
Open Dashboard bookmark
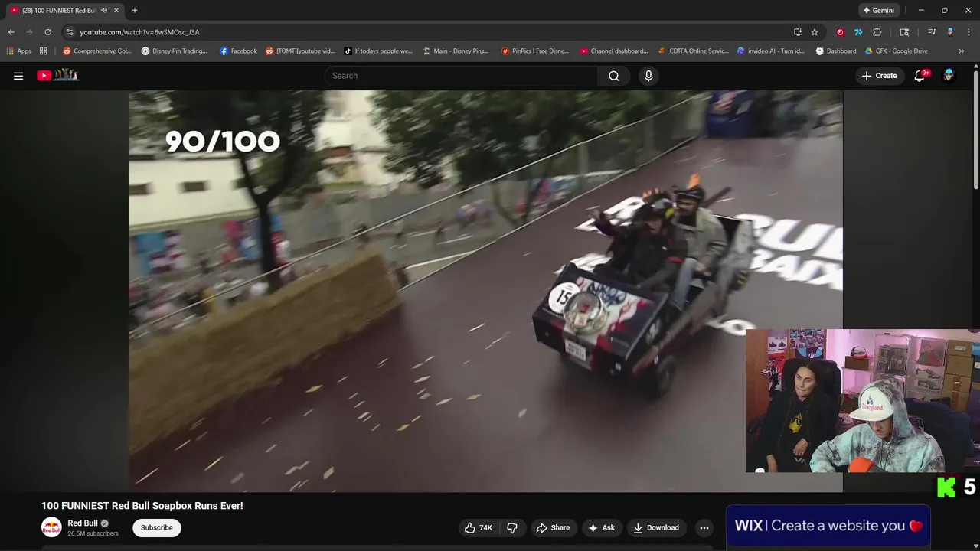pyautogui.click(x=836, y=51)
